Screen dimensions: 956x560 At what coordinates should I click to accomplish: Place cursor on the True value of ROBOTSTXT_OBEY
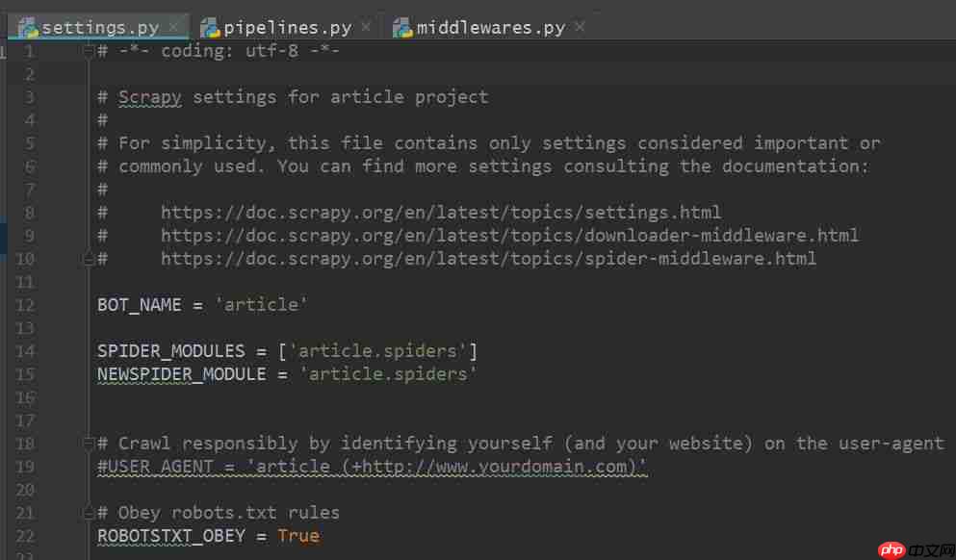298,536
